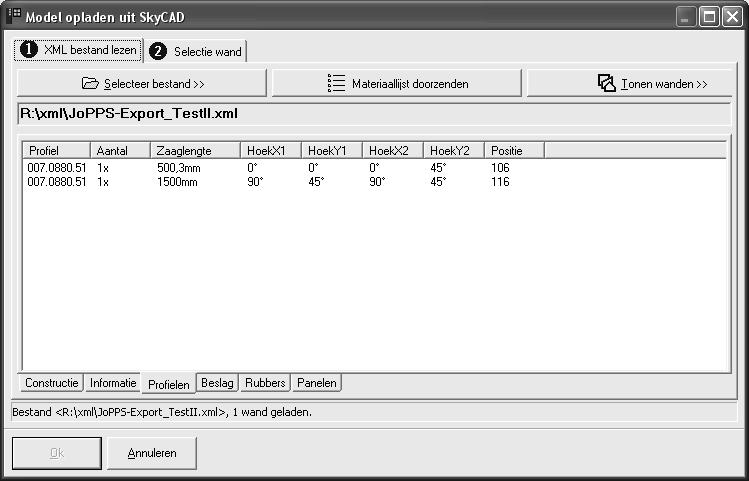The image size is (749, 481).
Task: Click the Positie value 116
Action: (500, 182)
